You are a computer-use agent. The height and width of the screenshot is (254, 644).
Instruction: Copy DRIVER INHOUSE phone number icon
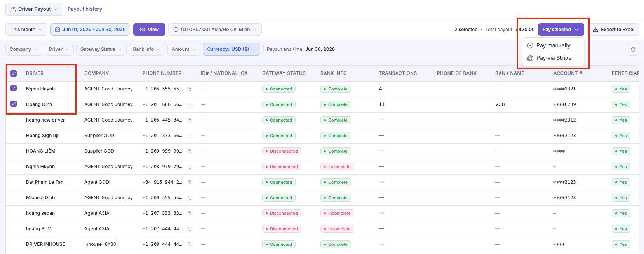point(190,244)
